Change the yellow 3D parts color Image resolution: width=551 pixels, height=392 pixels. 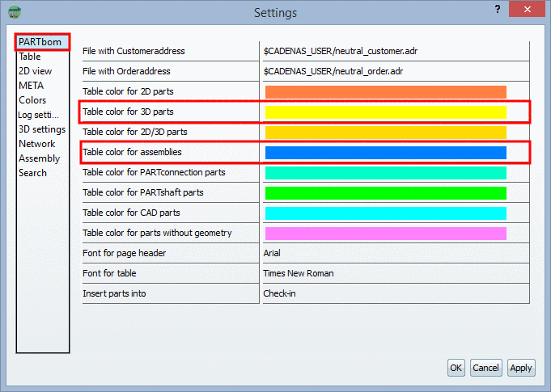[x=385, y=112]
